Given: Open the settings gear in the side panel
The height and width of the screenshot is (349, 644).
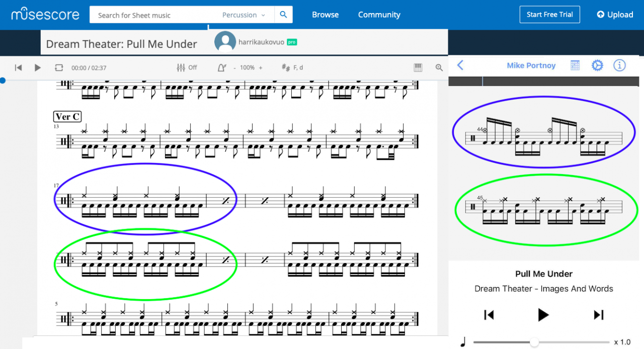Looking at the screenshot, I should pyautogui.click(x=597, y=65).
